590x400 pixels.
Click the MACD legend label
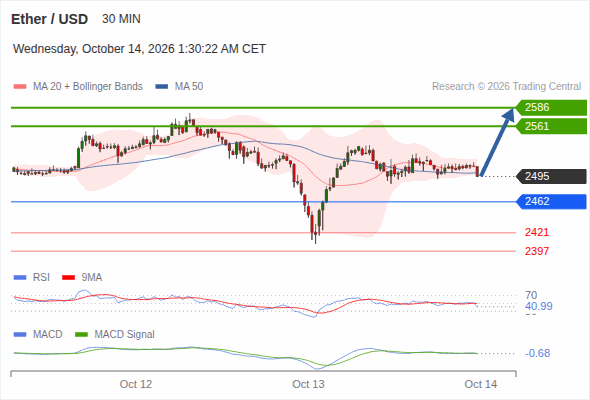(47, 334)
